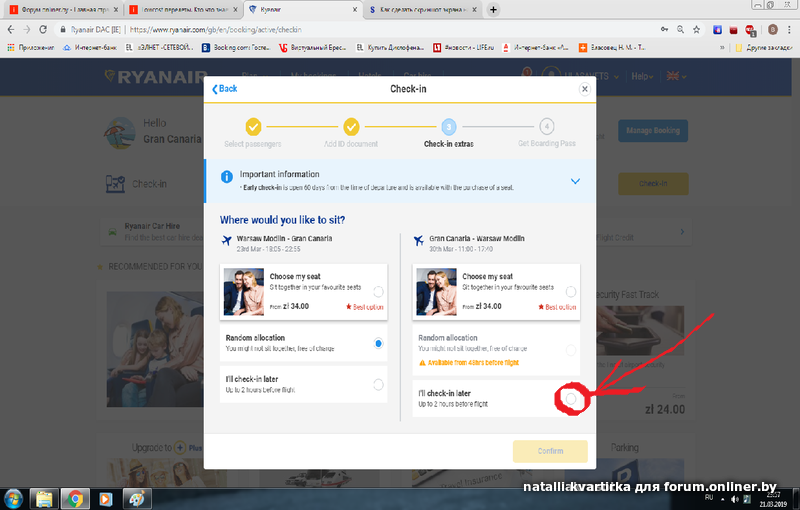The height and width of the screenshot is (510, 800).
Task: Open the Chrome menu
Action: 790,30
